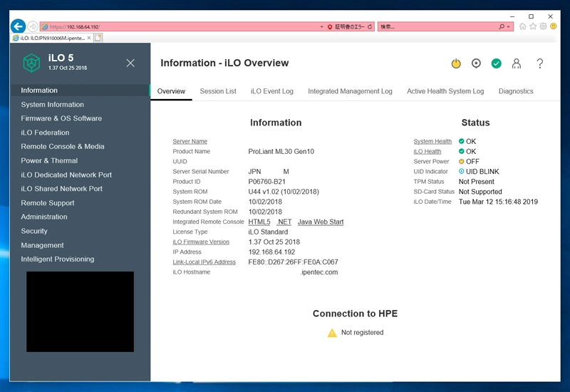
Task: Close the iLO browser tab
Action: pyautogui.click(x=89, y=38)
